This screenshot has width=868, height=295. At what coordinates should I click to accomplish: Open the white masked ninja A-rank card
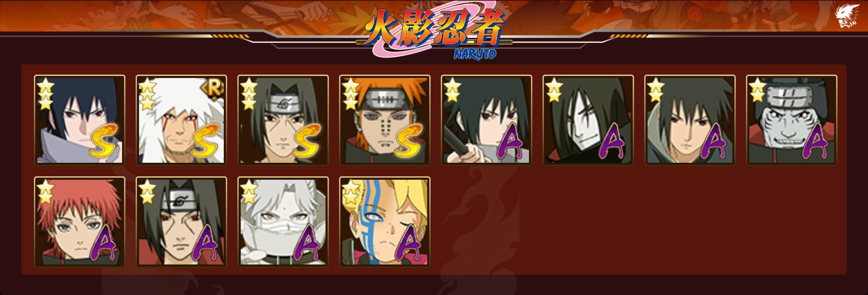[x=283, y=222]
